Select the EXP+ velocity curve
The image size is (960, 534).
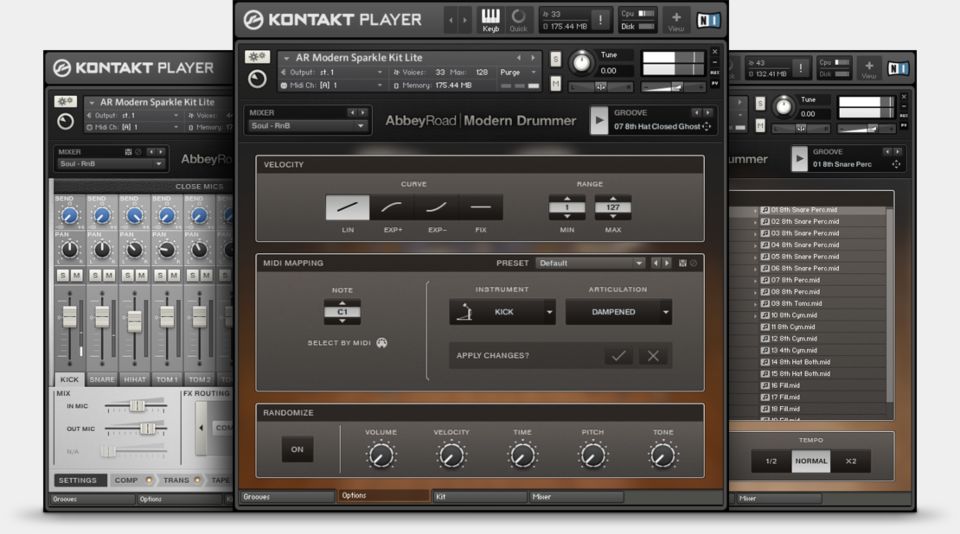click(x=391, y=207)
